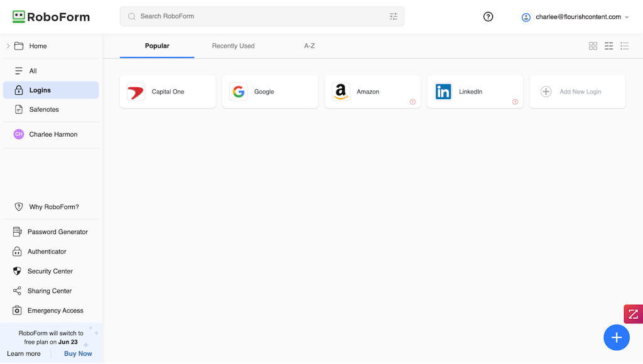643x364 pixels.
Task: Open the Sharing Center
Action: click(49, 291)
